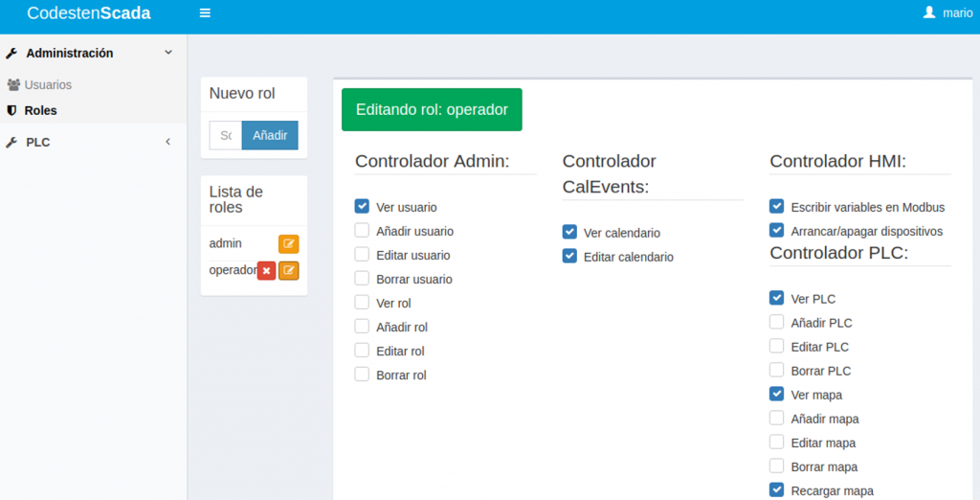Click the edit icon next to admin role

[x=288, y=244]
